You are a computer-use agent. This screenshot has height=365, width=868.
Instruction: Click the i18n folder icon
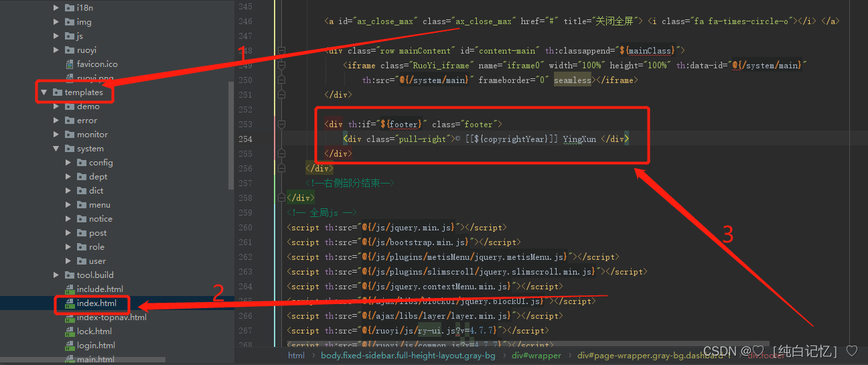(70, 8)
